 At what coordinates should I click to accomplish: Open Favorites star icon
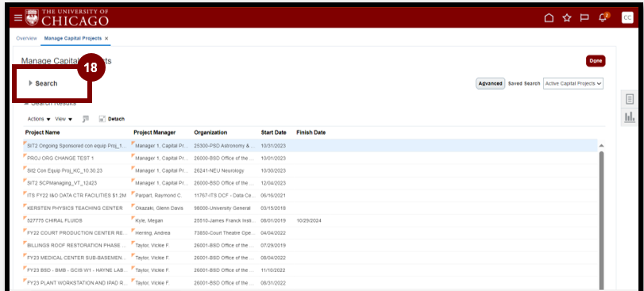(x=567, y=17)
